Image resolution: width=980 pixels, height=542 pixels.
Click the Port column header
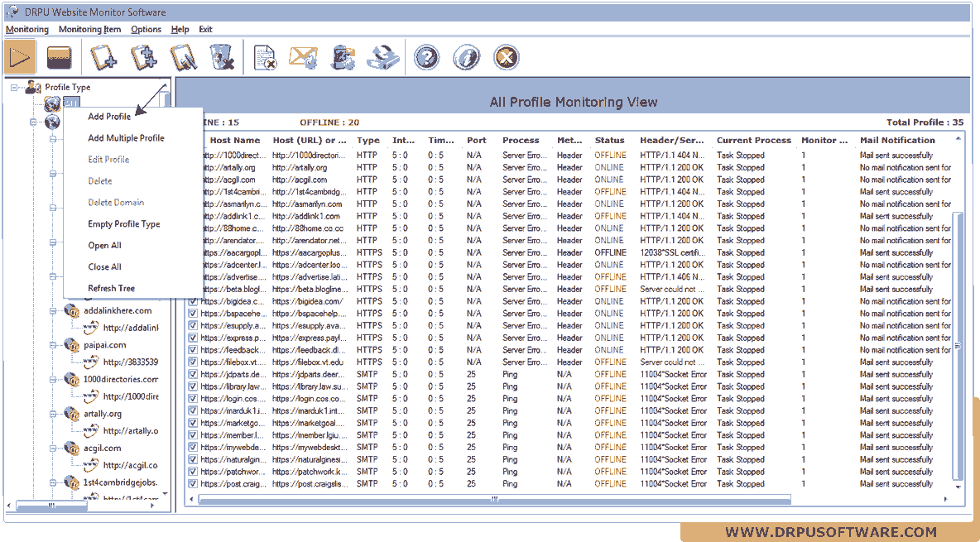tap(476, 140)
